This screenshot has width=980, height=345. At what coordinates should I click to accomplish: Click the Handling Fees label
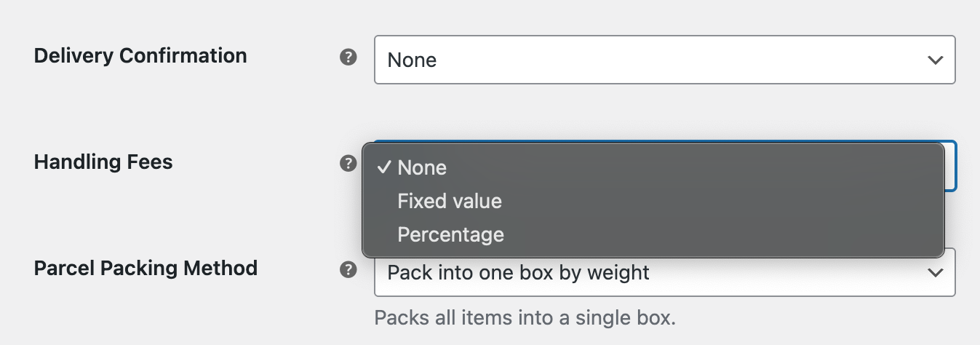click(x=103, y=162)
